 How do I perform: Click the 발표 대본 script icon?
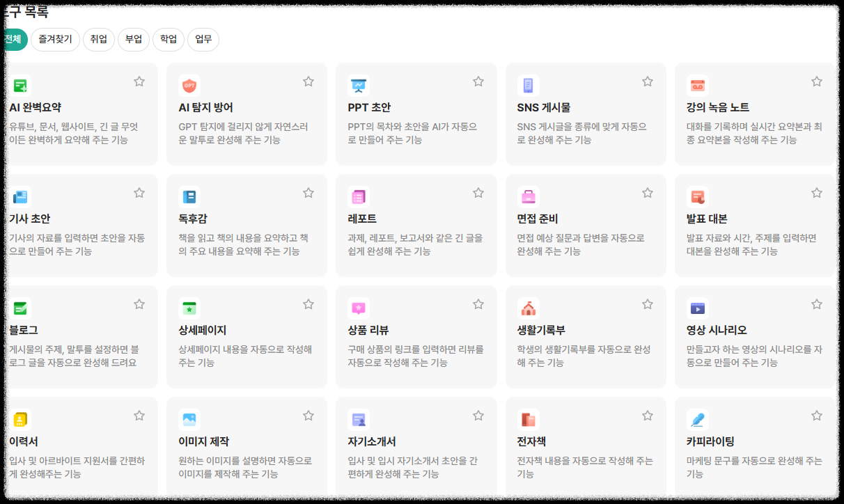697,196
